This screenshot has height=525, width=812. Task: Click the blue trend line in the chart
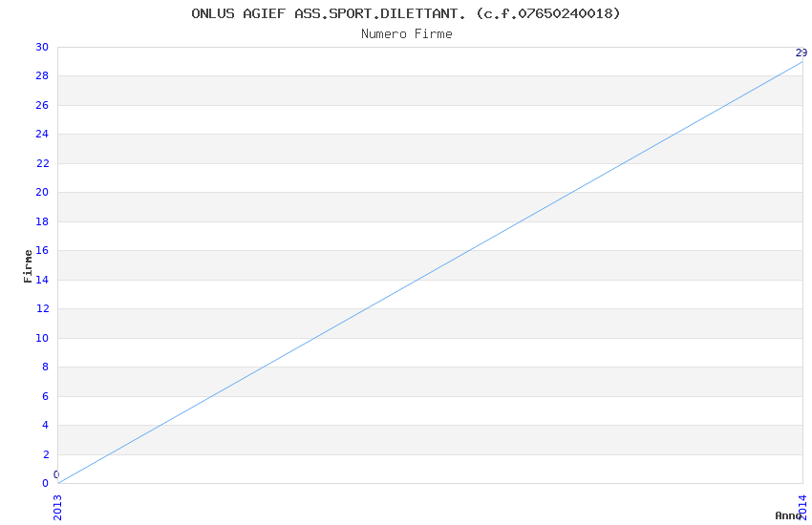click(x=430, y=273)
